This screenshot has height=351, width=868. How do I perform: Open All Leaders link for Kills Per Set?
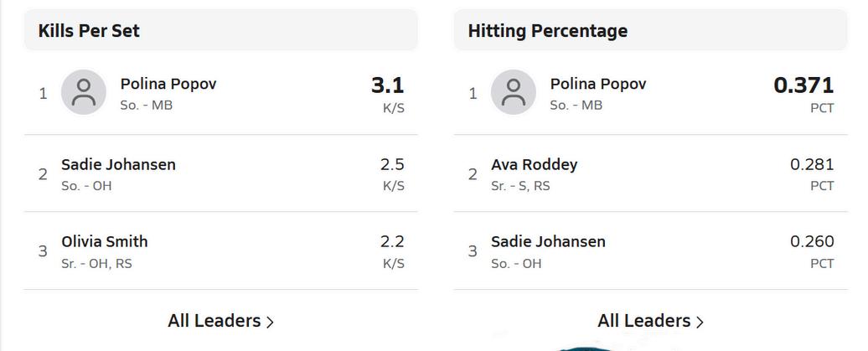click(214, 321)
